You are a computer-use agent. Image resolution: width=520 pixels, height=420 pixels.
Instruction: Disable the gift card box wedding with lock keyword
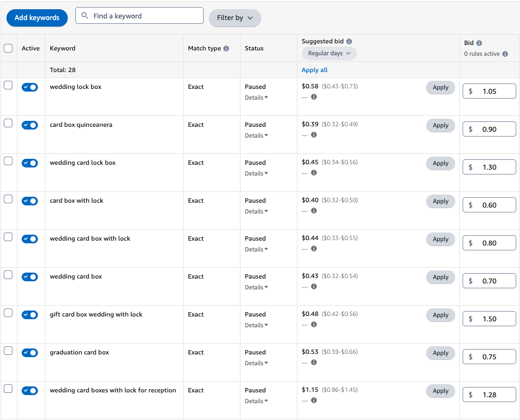tap(30, 315)
